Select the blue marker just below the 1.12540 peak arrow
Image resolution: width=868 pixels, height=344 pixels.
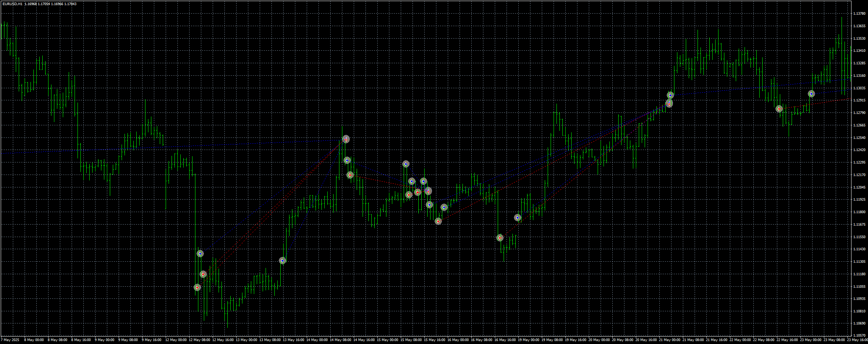click(x=347, y=160)
